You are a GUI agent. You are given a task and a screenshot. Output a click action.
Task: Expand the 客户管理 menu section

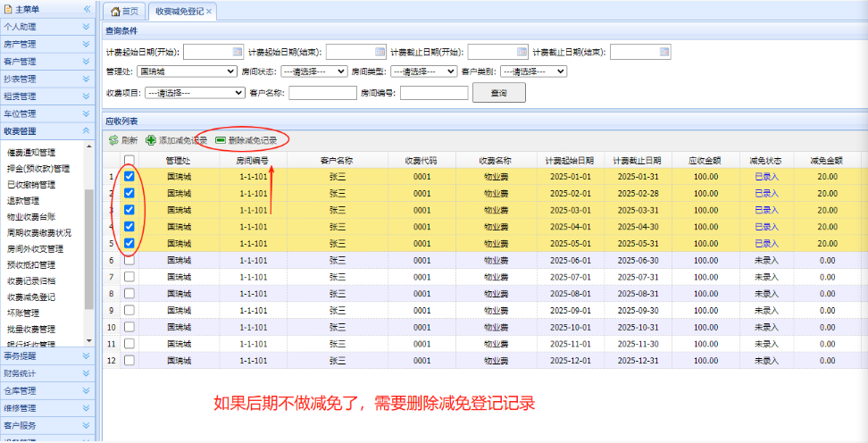(x=47, y=62)
